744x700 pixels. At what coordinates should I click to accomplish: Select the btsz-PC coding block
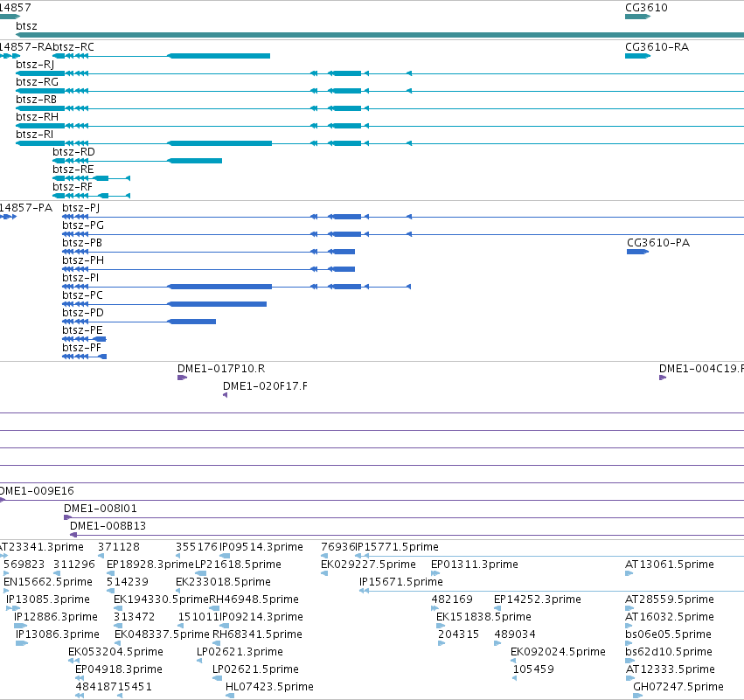(x=217, y=304)
